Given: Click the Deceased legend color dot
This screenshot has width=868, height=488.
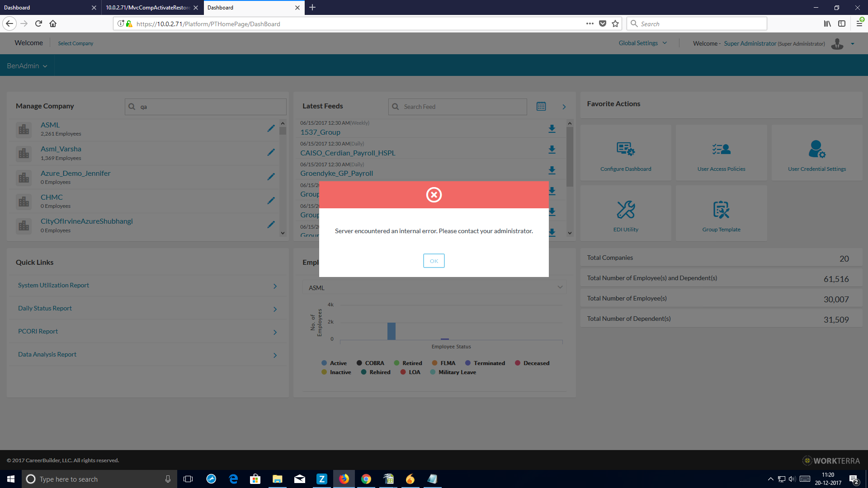Looking at the screenshot, I should [x=518, y=363].
